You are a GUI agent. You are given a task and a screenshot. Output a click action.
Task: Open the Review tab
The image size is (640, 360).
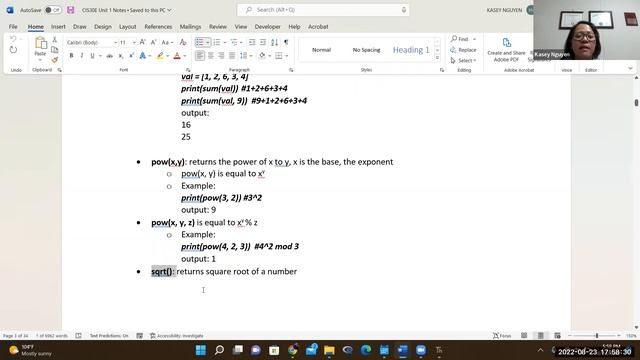coord(218,27)
